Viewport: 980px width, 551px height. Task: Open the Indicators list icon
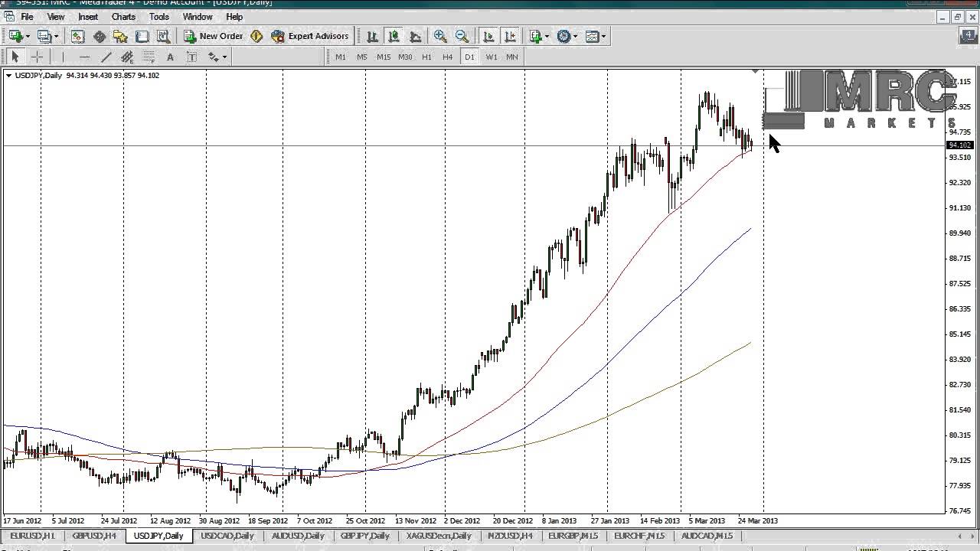click(535, 36)
